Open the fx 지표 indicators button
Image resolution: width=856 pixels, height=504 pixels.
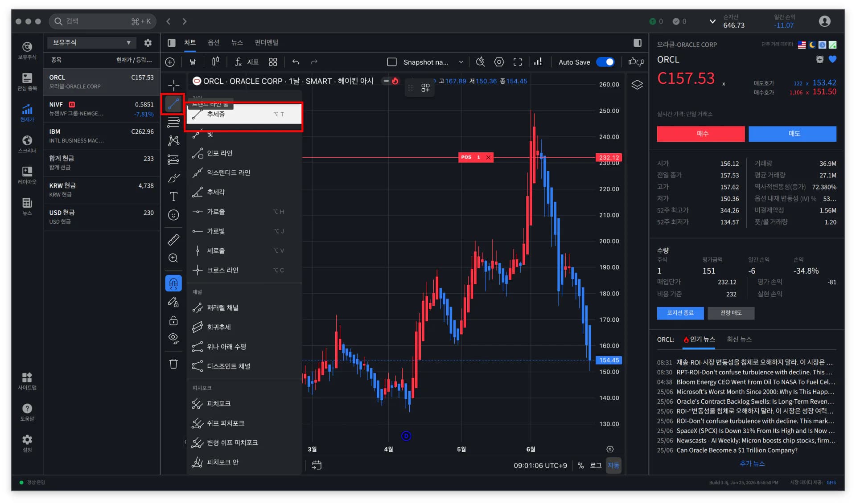pyautogui.click(x=247, y=62)
